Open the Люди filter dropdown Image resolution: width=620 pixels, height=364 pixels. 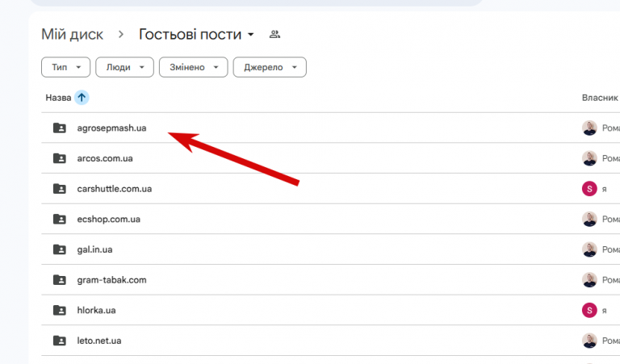124,67
